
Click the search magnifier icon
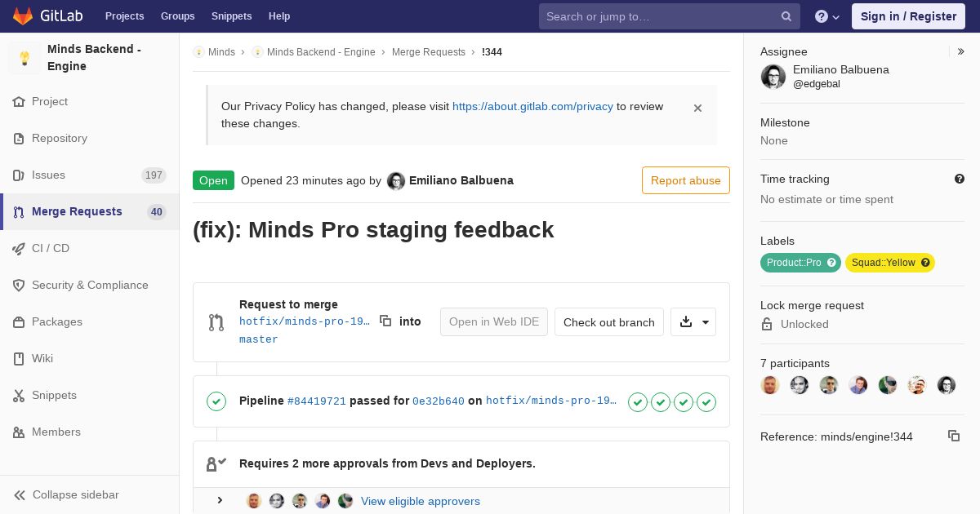point(786,16)
